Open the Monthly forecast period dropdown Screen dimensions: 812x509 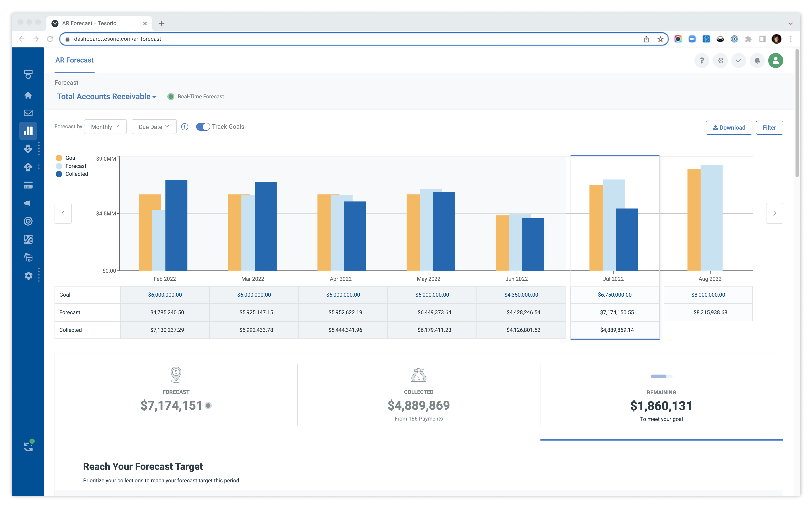pos(105,127)
